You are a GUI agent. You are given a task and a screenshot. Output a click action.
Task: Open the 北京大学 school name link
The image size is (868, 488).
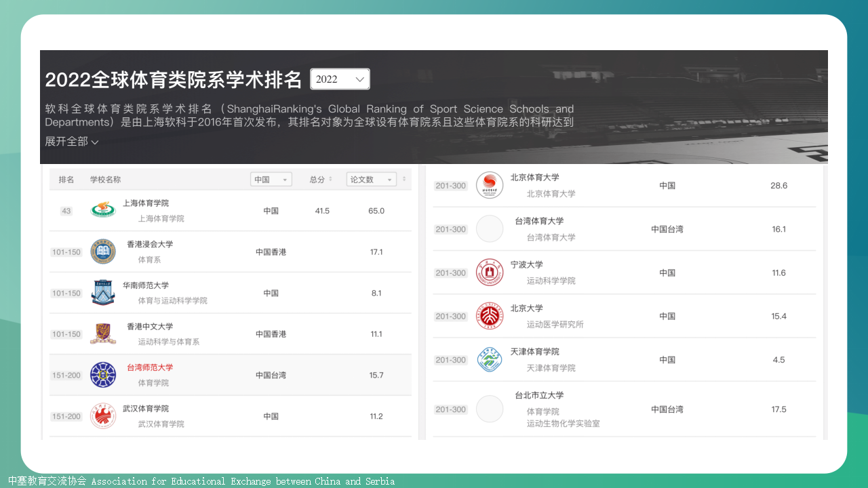click(527, 308)
